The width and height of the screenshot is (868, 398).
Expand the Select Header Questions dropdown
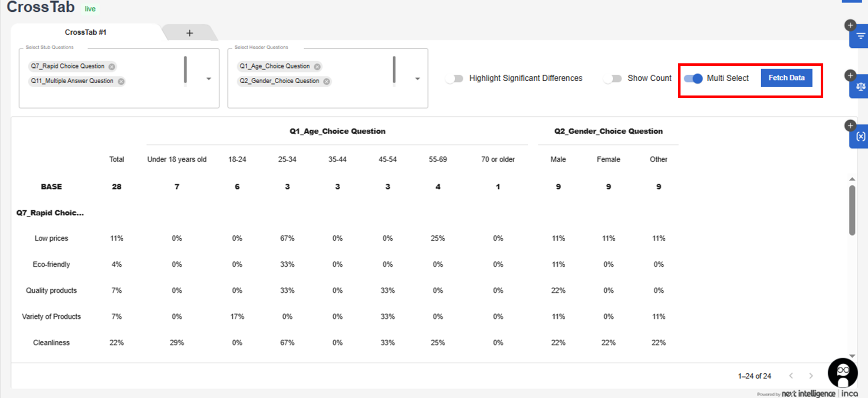(418, 79)
